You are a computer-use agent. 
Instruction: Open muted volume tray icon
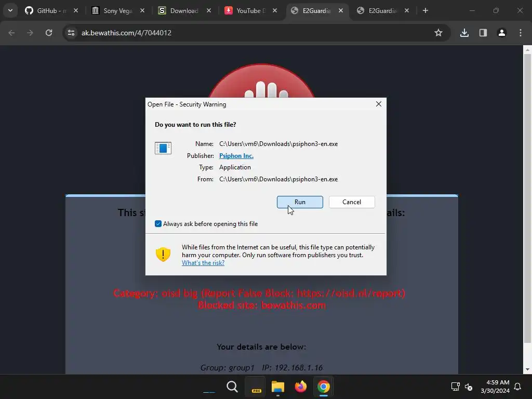[469, 387]
